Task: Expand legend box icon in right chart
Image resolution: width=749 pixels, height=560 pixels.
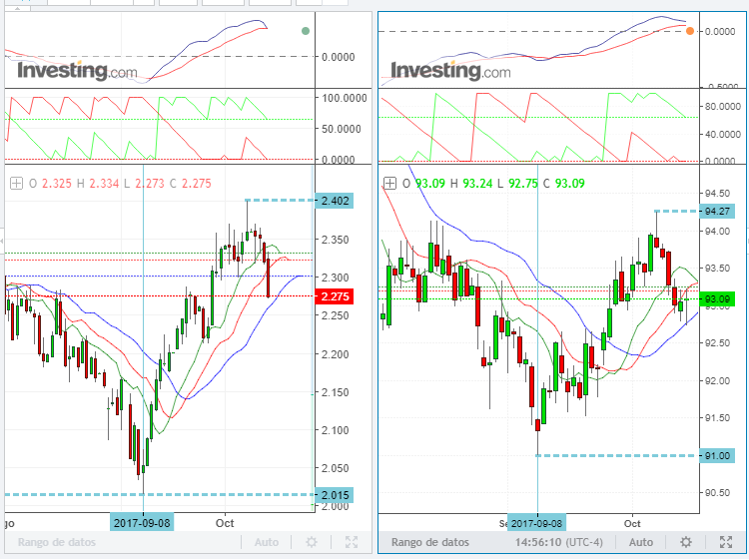Action: pyautogui.click(x=390, y=184)
